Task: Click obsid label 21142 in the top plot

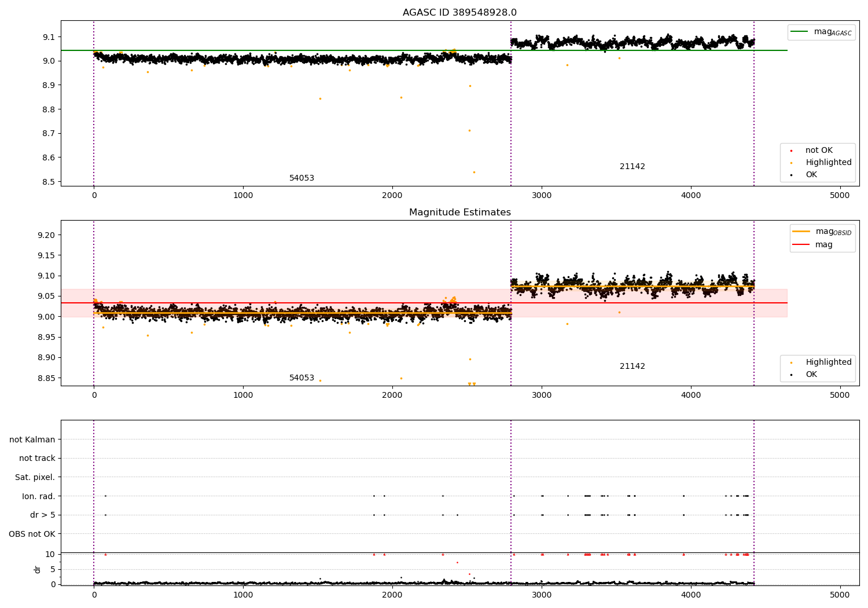Action: point(632,167)
